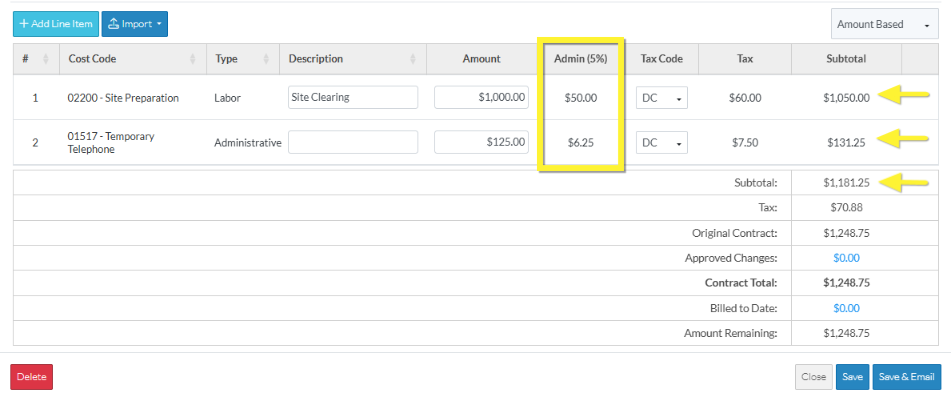
Task: Open the Approved Changes $0.00 link
Action: pyautogui.click(x=846, y=257)
